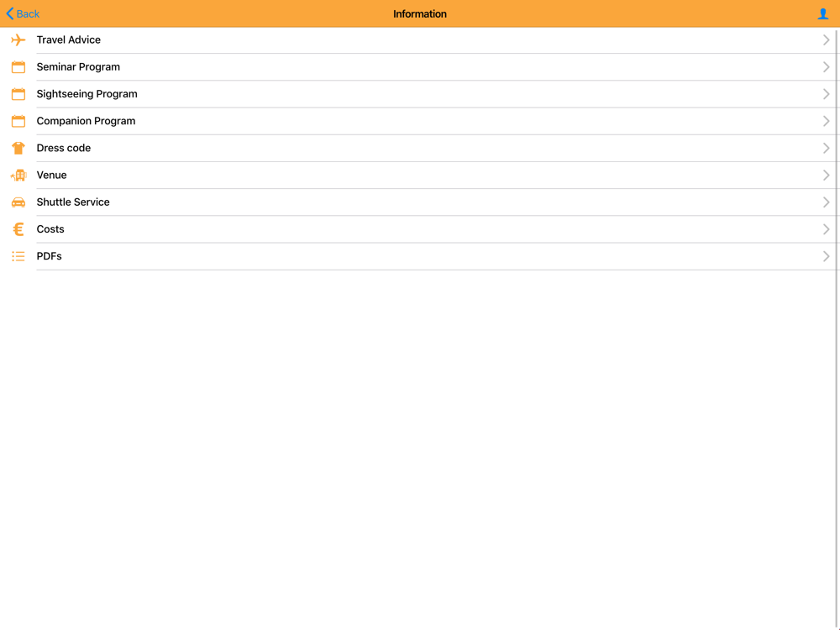This screenshot has width=840, height=630.
Task: Open the Shuttle Service row chevron
Action: [826, 202]
